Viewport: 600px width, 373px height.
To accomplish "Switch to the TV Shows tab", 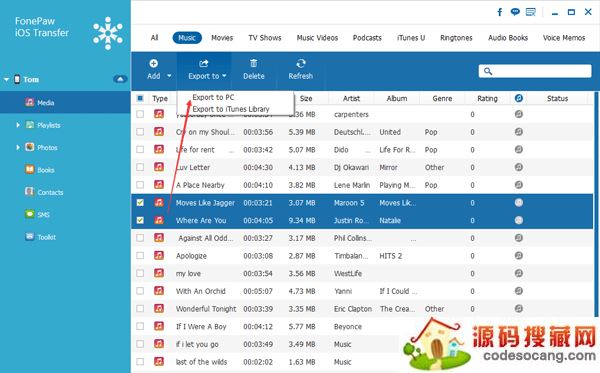I will [265, 37].
